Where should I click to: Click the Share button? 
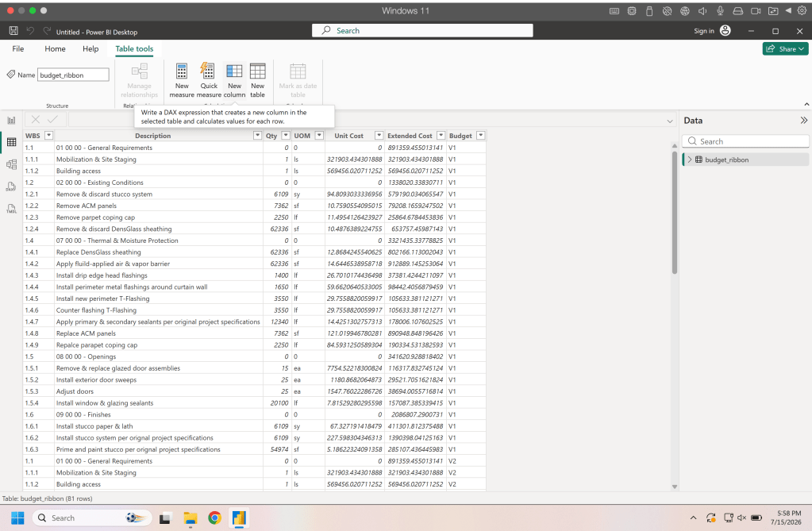[x=785, y=48]
